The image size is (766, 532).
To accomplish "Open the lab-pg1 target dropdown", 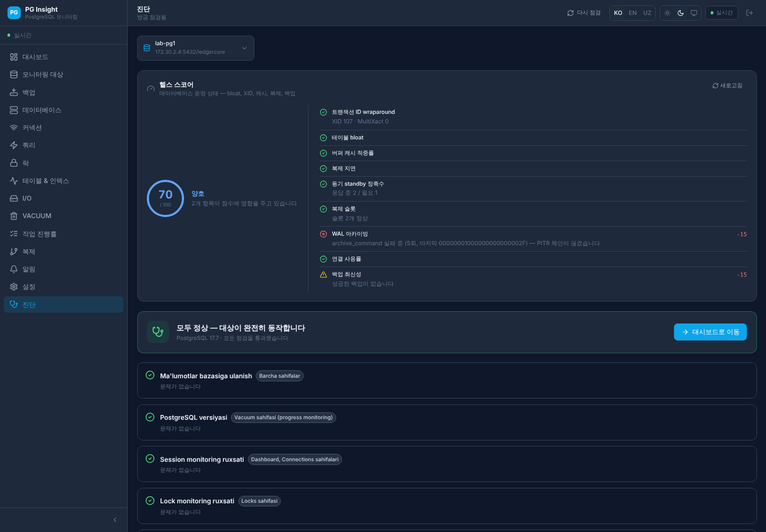I will coord(196,48).
